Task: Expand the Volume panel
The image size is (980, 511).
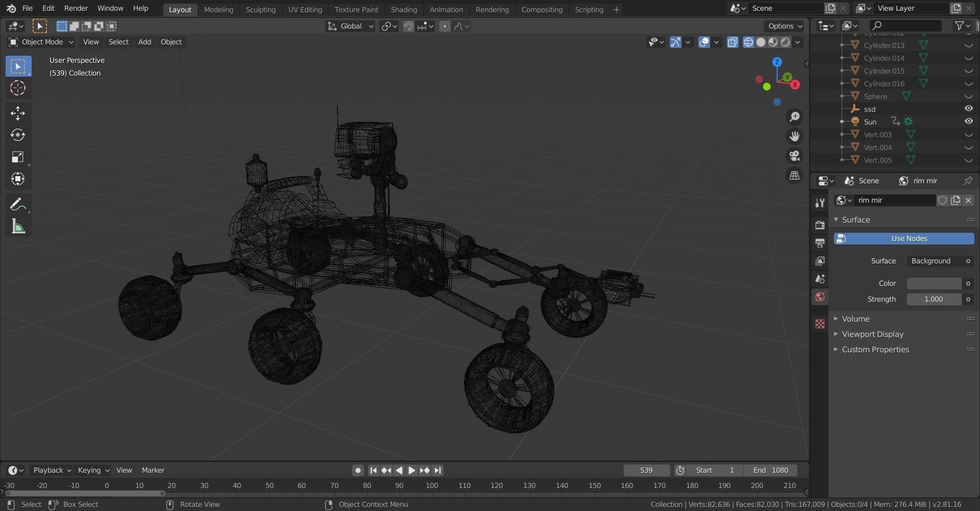Action: 855,319
